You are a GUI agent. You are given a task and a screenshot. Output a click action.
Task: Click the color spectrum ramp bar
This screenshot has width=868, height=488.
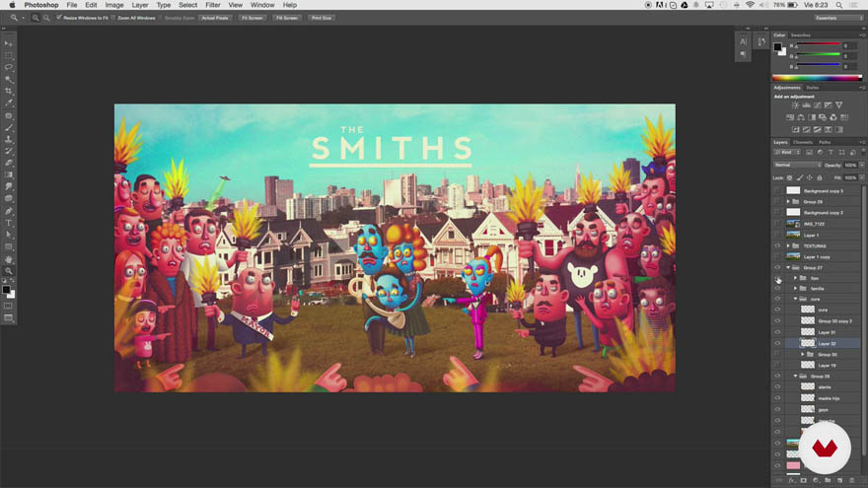click(x=817, y=78)
